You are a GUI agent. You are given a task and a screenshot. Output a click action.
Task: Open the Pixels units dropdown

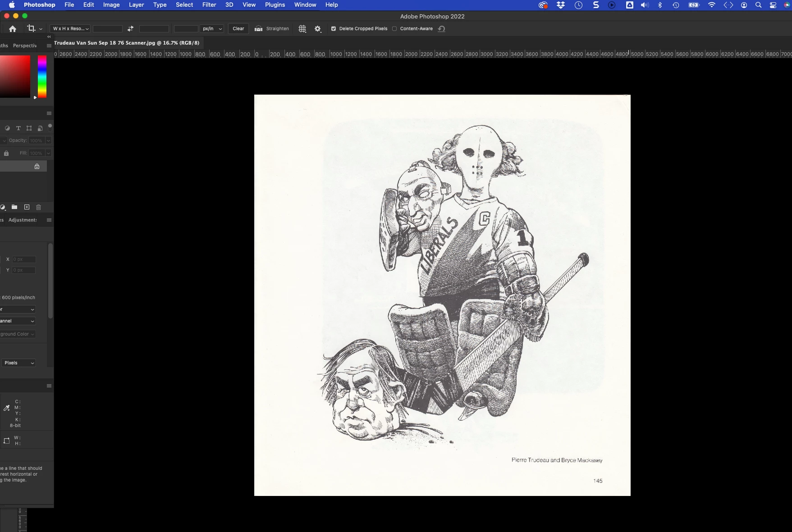19,363
